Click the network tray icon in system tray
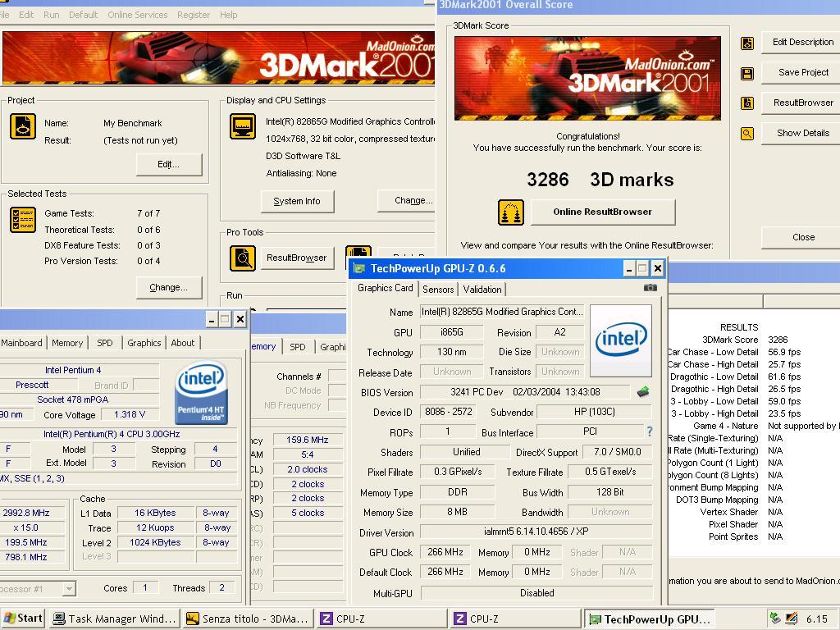The height and width of the screenshot is (630, 840). click(x=774, y=619)
